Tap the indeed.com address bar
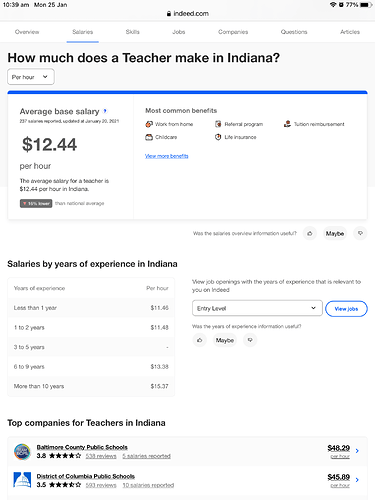This screenshot has height=500, width=375. pyautogui.click(x=187, y=14)
